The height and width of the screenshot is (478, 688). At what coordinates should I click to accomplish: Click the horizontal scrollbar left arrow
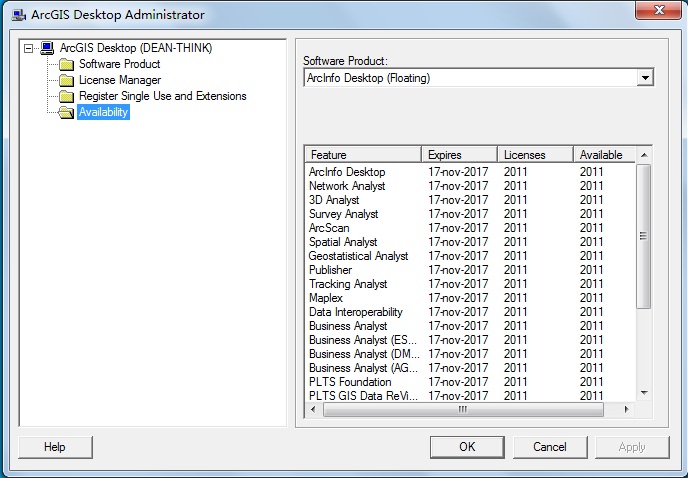click(313, 410)
